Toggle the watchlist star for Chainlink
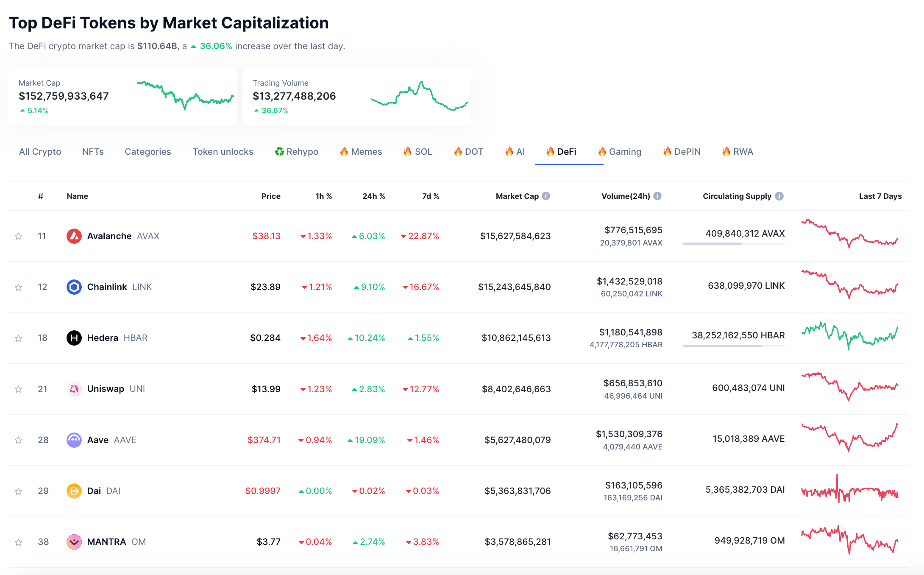Image resolution: width=924 pixels, height=575 pixels. click(x=18, y=287)
